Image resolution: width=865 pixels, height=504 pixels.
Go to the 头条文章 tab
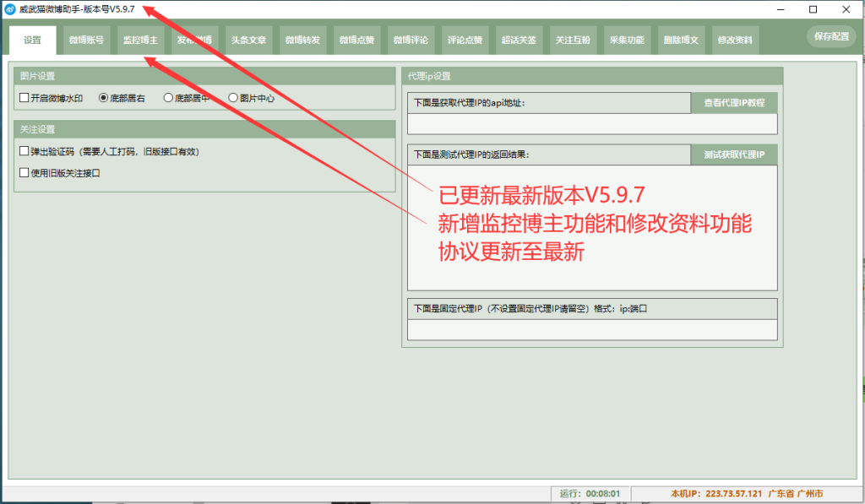point(248,41)
